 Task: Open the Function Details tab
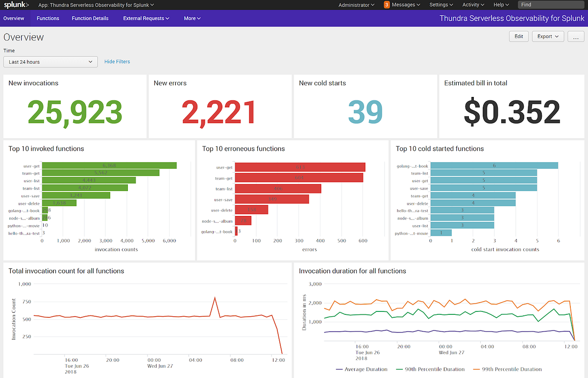[x=90, y=18]
